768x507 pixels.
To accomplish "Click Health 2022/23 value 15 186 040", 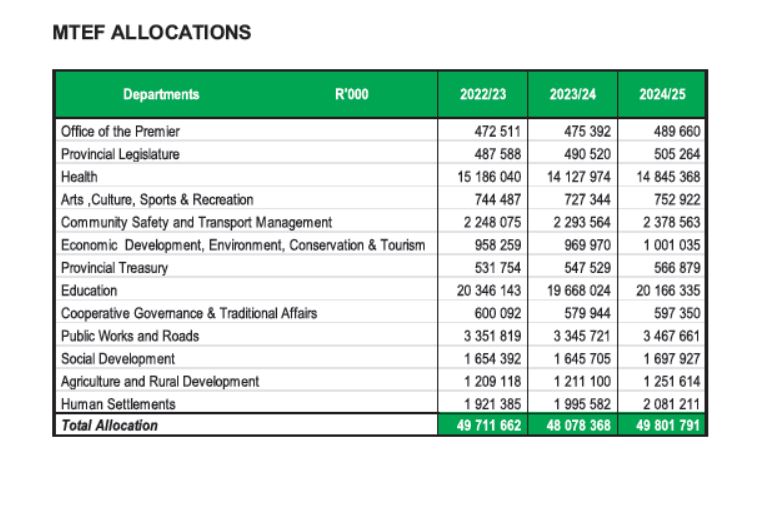I will [489, 177].
